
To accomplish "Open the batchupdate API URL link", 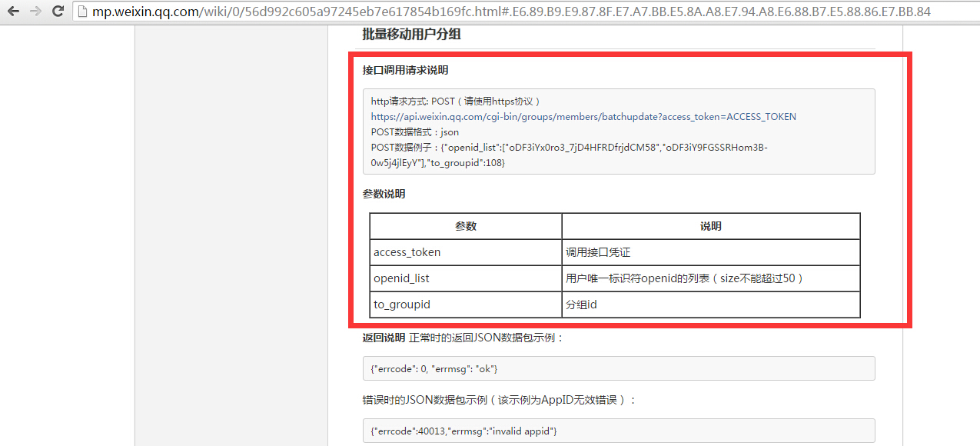I will [583, 117].
